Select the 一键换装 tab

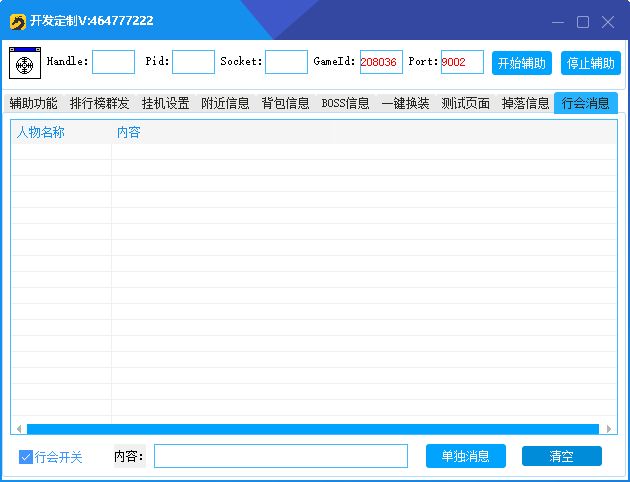click(405, 103)
